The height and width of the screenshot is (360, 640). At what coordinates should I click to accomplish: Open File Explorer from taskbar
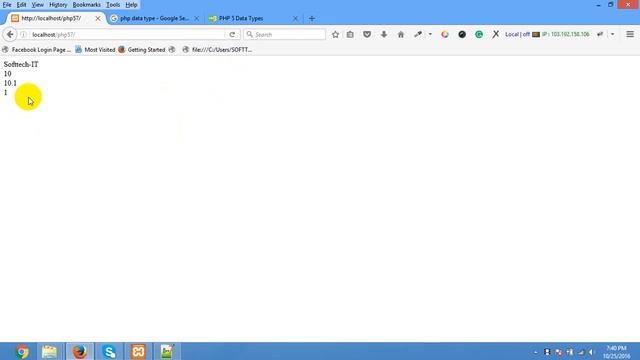(49, 351)
